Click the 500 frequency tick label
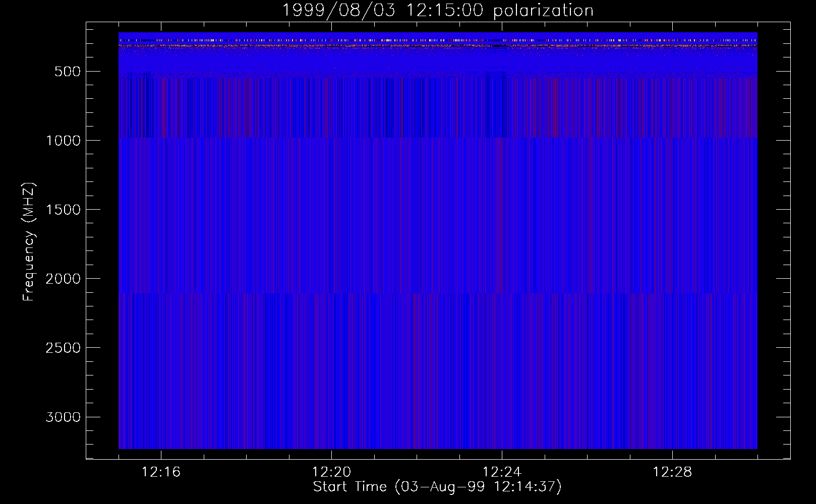816x504 pixels. click(x=68, y=72)
